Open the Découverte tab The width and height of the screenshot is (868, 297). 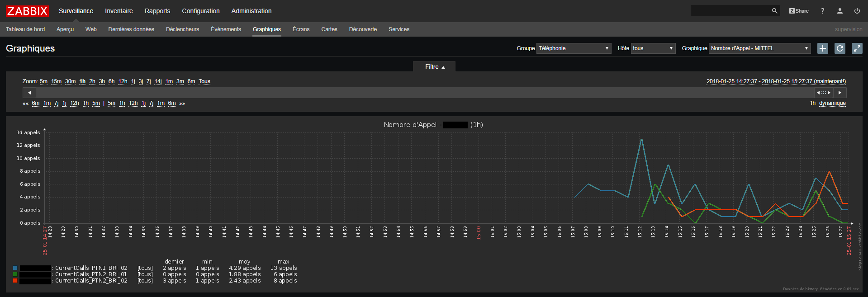pos(363,29)
